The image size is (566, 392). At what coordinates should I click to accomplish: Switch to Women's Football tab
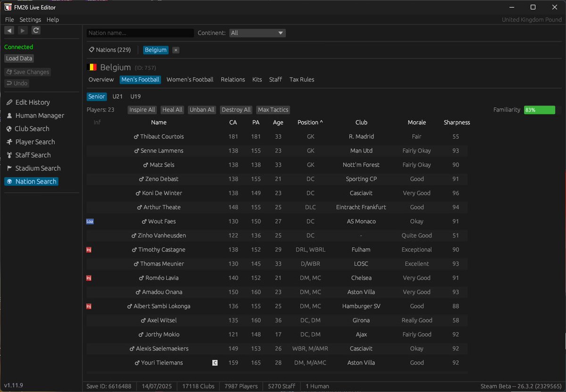coord(190,80)
